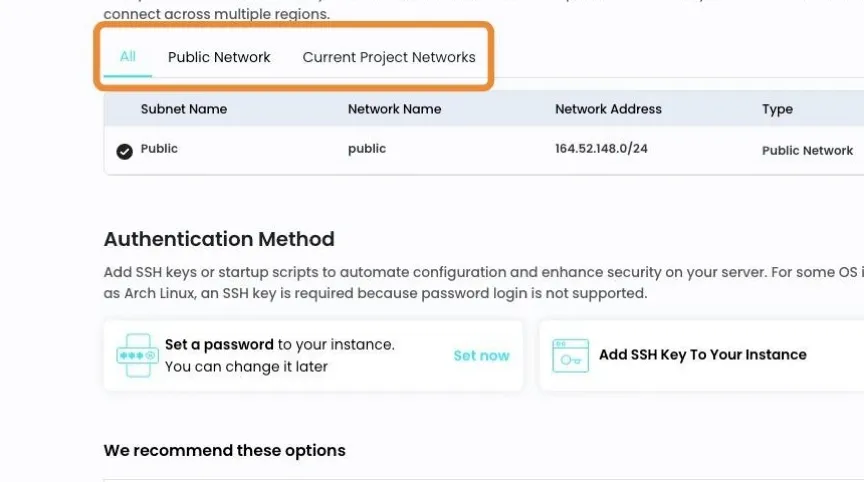Click the Subnet Name column header
Image resolution: width=864 pixels, height=482 pixels.
(x=184, y=109)
